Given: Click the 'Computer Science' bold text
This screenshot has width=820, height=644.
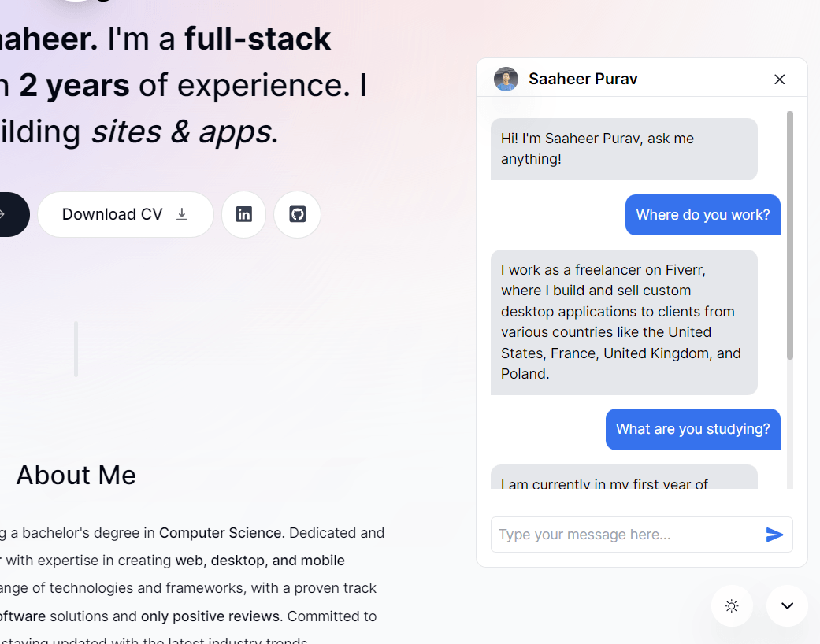Looking at the screenshot, I should click(221, 533).
